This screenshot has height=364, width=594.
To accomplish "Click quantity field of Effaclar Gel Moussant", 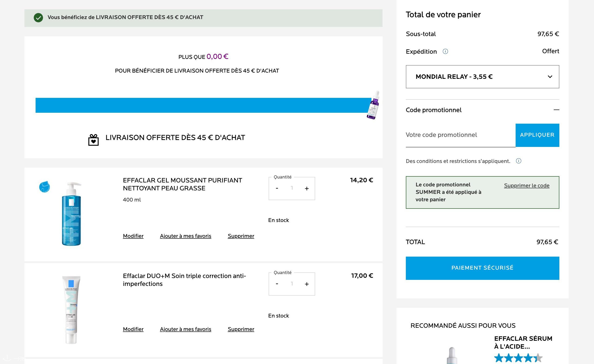I will point(292,188).
